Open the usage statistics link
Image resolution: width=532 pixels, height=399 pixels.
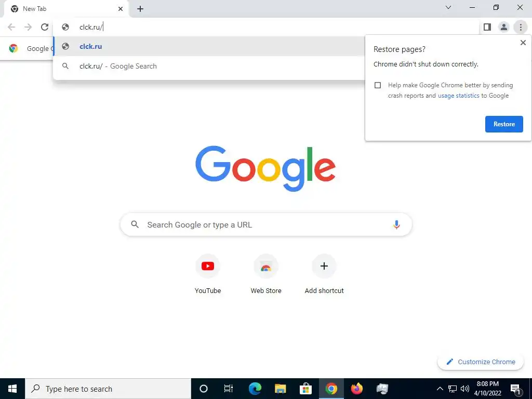click(x=458, y=96)
